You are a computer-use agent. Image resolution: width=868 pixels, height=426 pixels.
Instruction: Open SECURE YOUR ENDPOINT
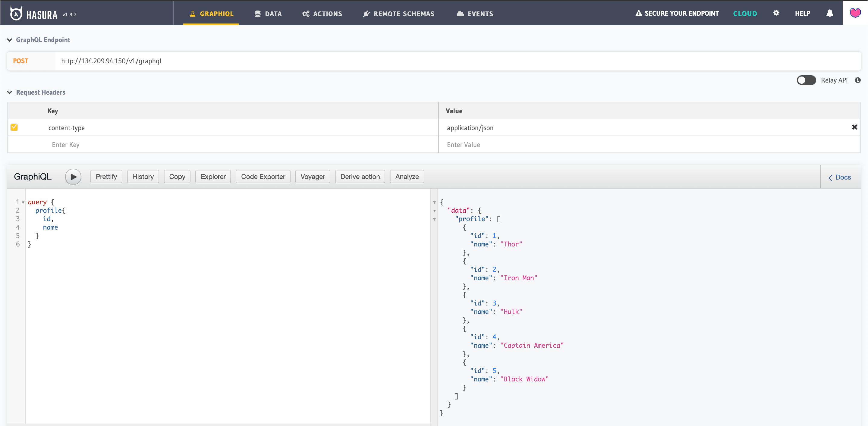pos(677,13)
